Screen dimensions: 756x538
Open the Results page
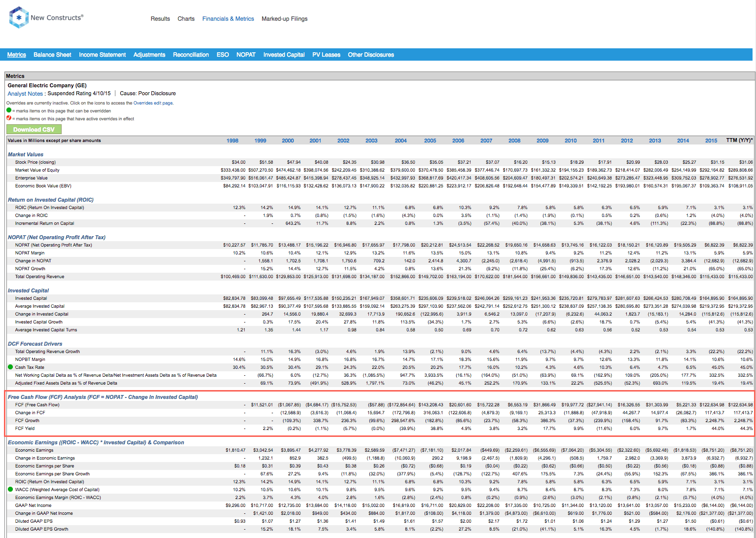[x=160, y=19]
